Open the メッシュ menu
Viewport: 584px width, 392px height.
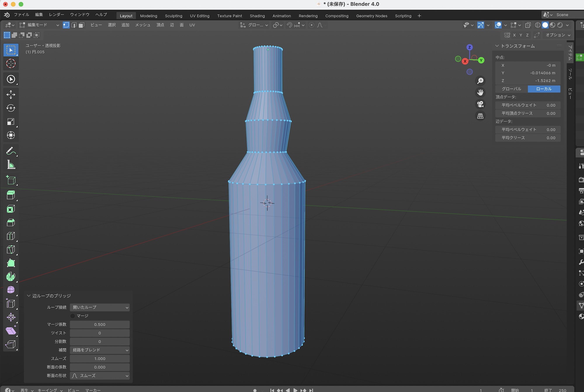142,25
